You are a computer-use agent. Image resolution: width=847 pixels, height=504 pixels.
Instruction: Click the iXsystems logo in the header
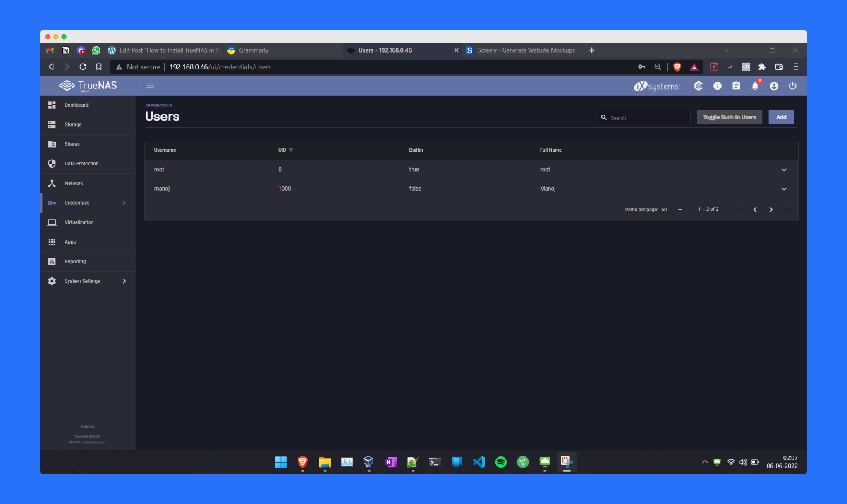pos(656,86)
